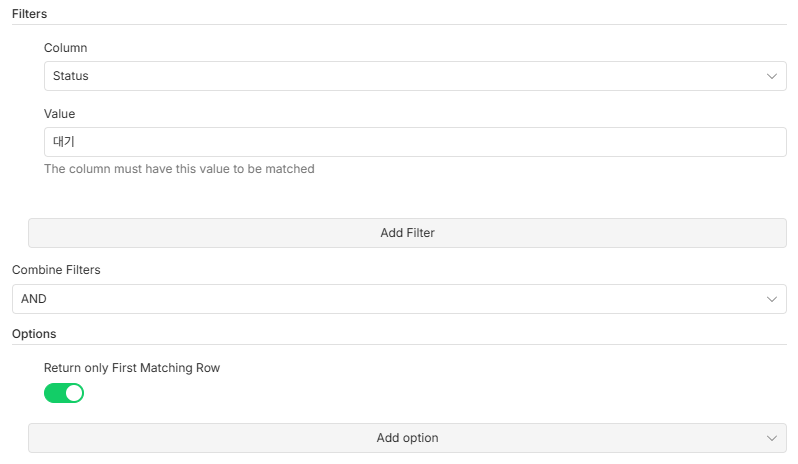798x464 pixels.
Task: Click the chevron arrow on Combine Filters
Action: 772,299
